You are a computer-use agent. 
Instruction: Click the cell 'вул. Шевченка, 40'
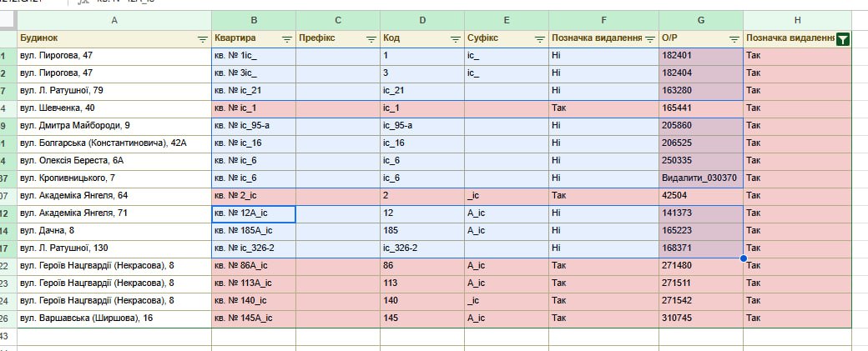(114, 108)
